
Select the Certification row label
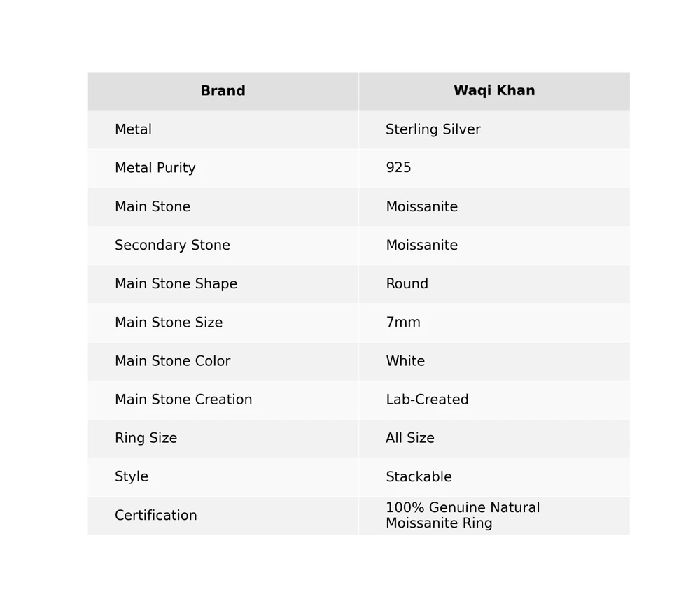pos(155,516)
